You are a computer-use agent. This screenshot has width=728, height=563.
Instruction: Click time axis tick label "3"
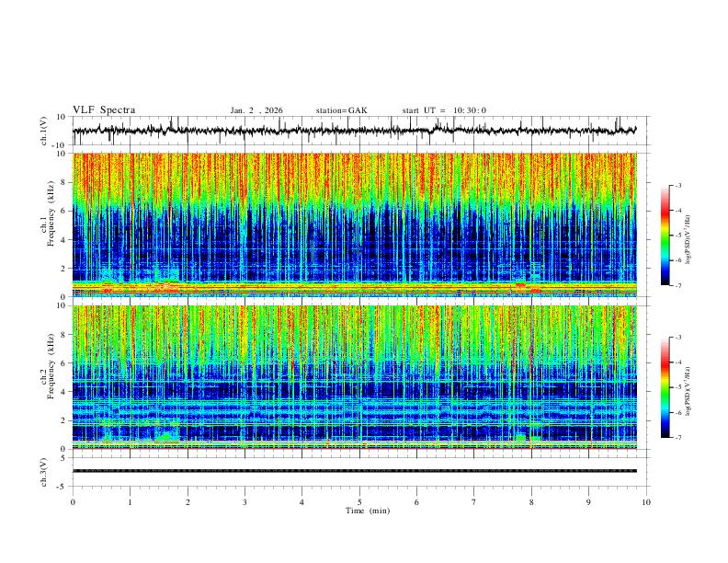tap(245, 502)
